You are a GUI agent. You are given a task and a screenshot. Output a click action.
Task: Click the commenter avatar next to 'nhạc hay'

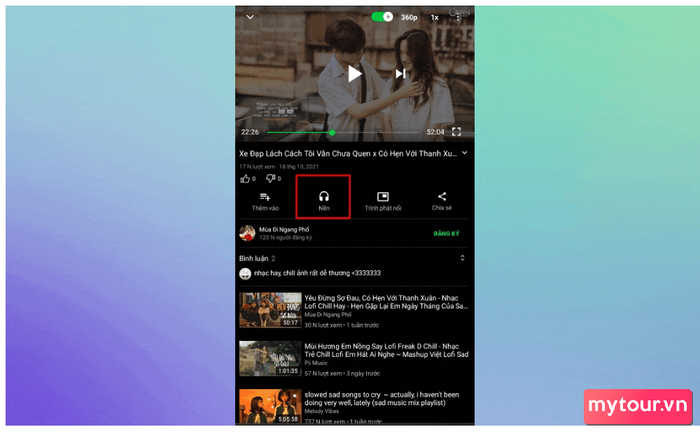(245, 274)
